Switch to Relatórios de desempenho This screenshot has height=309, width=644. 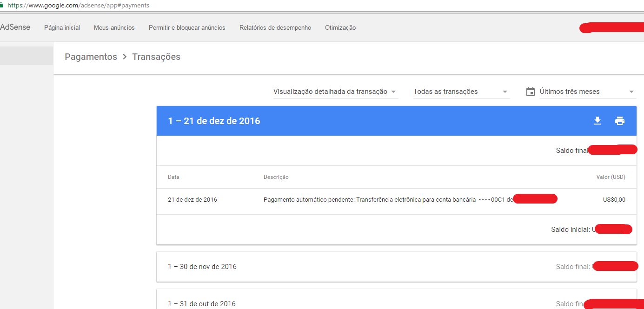point(275,28)
